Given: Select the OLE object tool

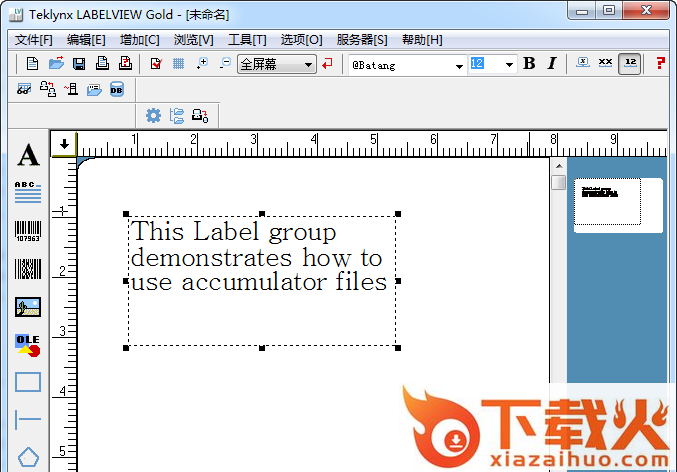Looking at the screenshot, I should pyautogui.click(x=28, y=345).
